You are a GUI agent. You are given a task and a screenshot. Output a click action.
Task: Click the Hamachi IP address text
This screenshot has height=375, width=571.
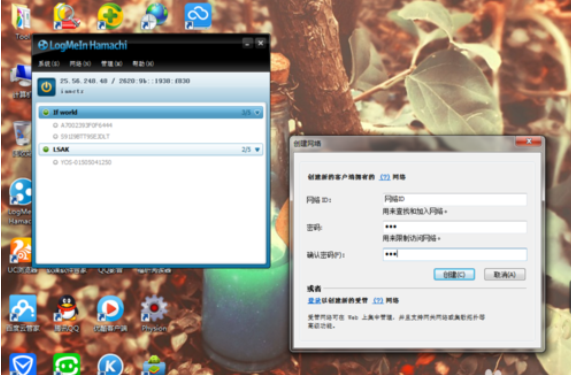click(125, 81)
